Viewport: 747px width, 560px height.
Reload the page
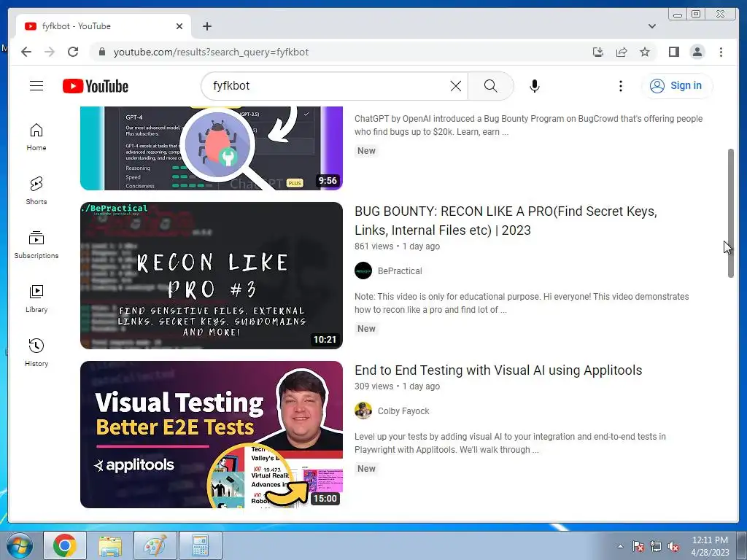[x=73, y=52]
